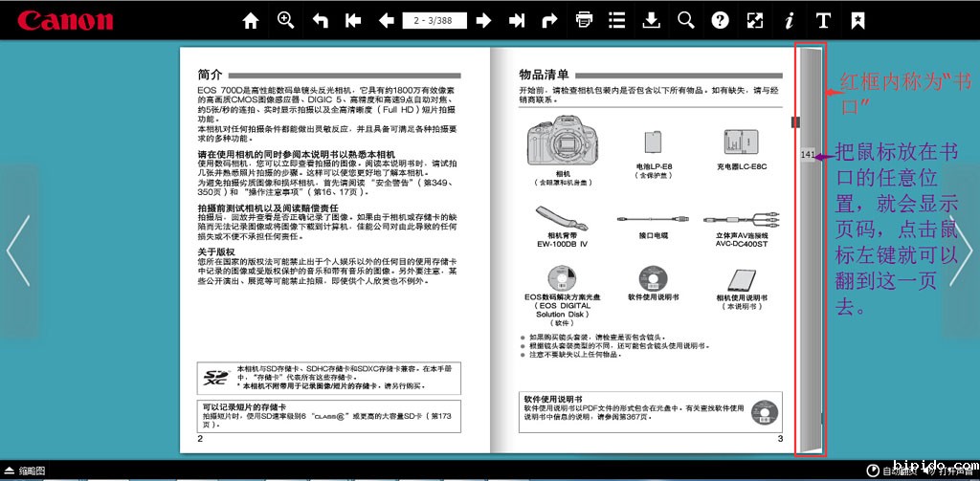Viewport: 980px width, 481px height.
Task: Toggle auto flip at bottom right
Action: [x=893, y=470]
